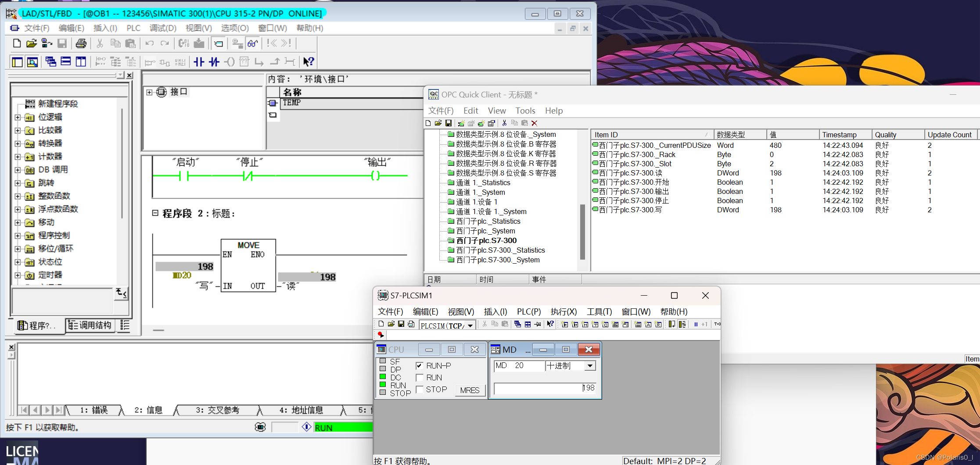Click the New Item icon in OPC Quick Client
980x465 pixels.
click(481, 123)
